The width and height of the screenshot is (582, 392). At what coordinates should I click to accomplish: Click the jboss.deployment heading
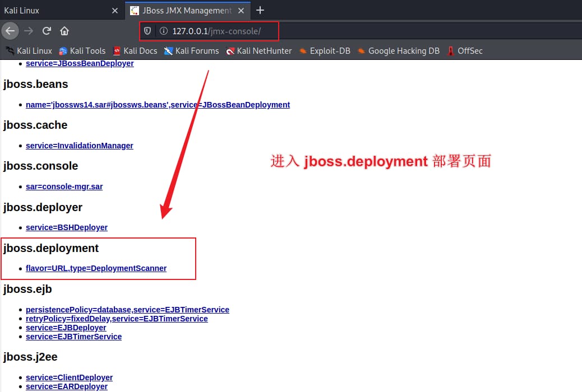click(51, 248)
